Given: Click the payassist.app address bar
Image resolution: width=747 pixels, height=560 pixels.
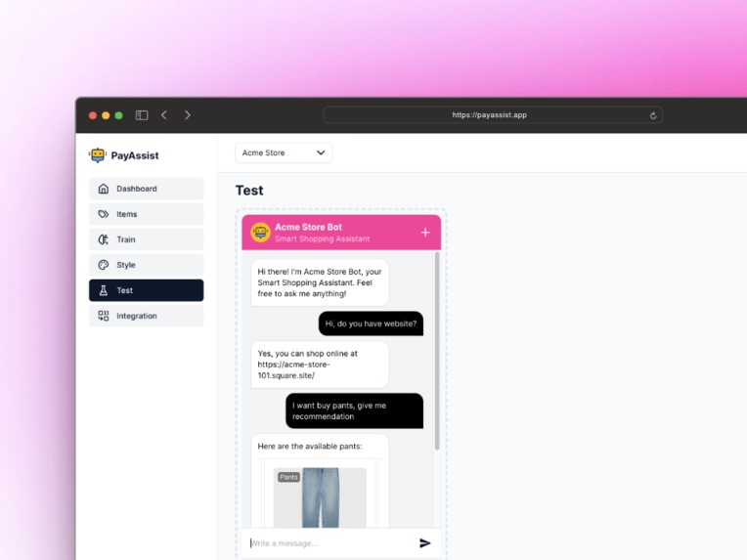Looking at the screenshot, I should coord(492,115).
